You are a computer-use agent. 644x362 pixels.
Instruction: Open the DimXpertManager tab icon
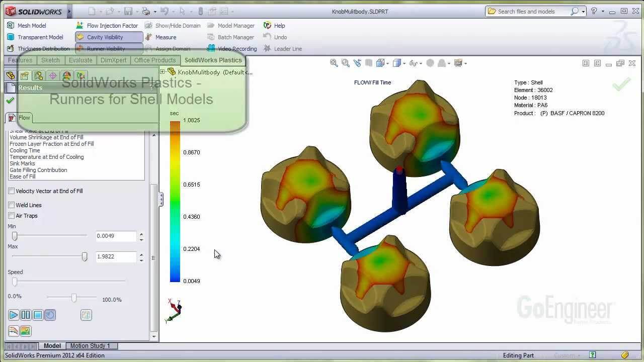pos(52,76)
